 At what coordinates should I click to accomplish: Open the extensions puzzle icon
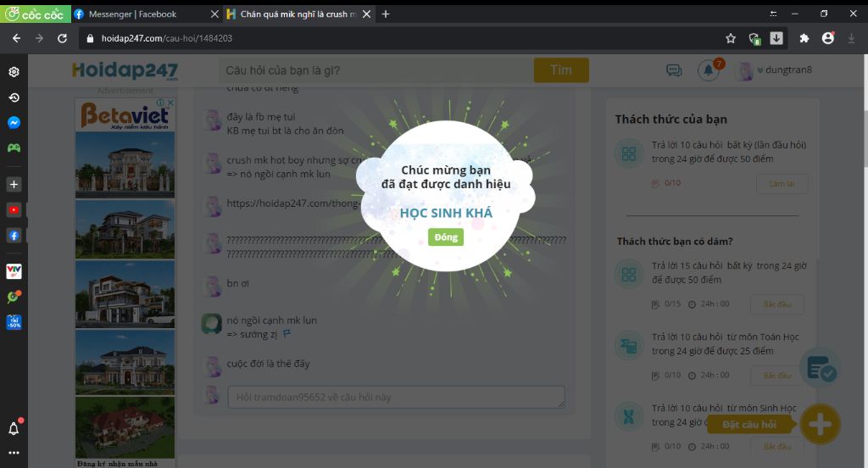tap(804, 38)
